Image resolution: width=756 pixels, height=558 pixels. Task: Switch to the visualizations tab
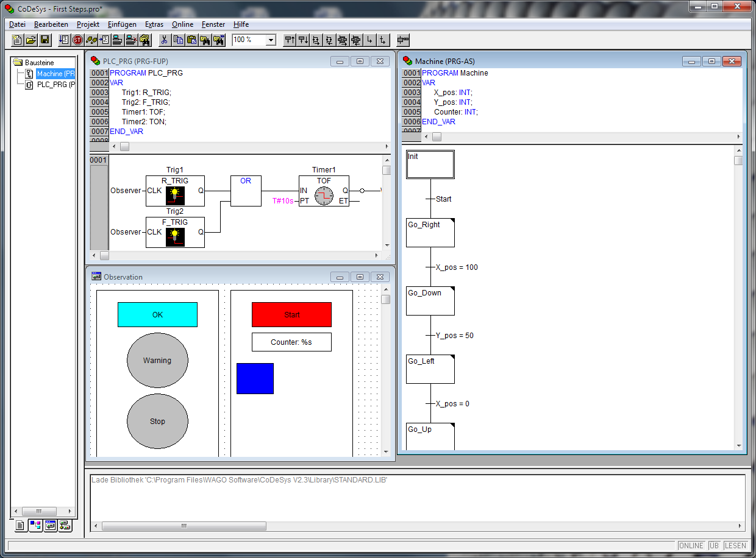point(50,526)
